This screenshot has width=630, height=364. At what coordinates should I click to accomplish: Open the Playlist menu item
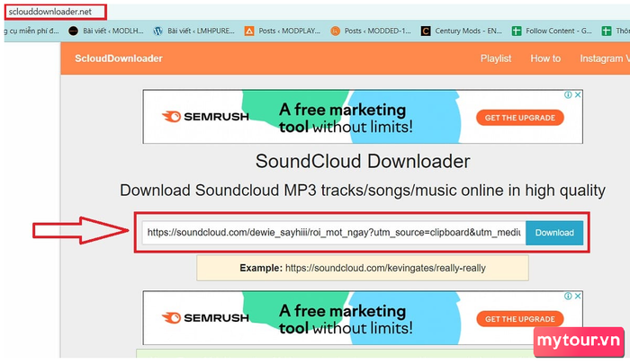coord(496,58)
